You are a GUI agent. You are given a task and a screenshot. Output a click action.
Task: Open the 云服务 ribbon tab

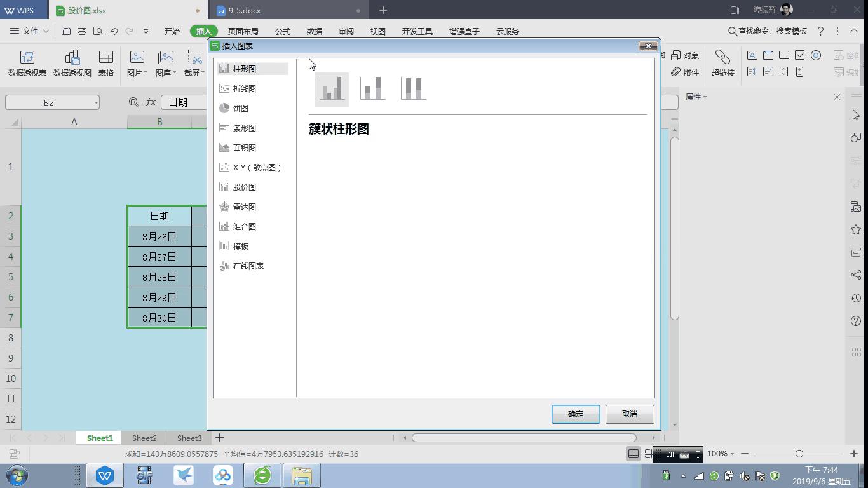tap(508, 31)
